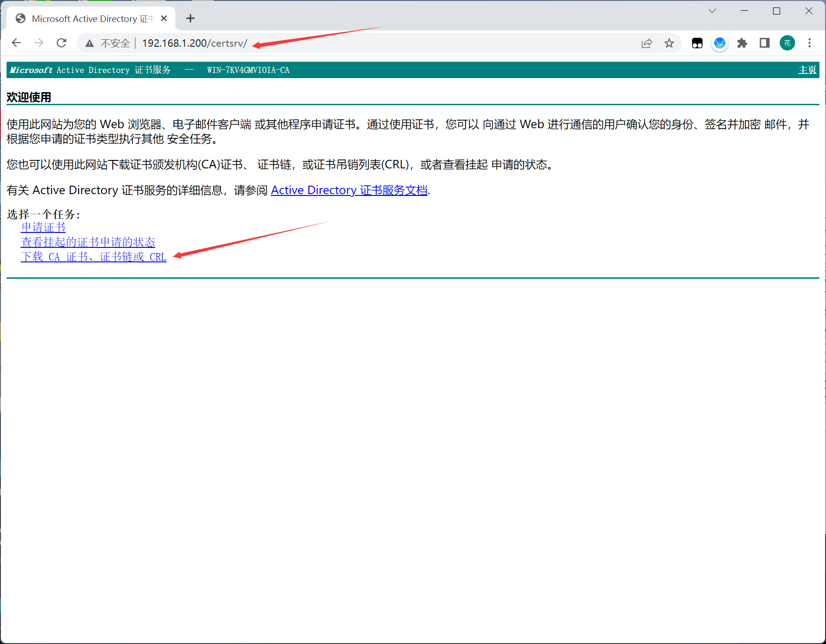Open the tab search chevron dropdown

(x=712, y=11)
